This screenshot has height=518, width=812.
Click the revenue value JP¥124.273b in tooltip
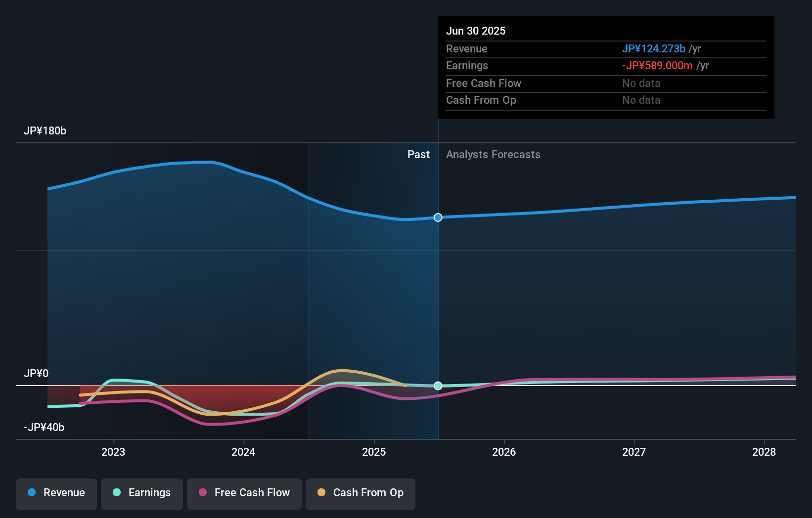[653, 49]
